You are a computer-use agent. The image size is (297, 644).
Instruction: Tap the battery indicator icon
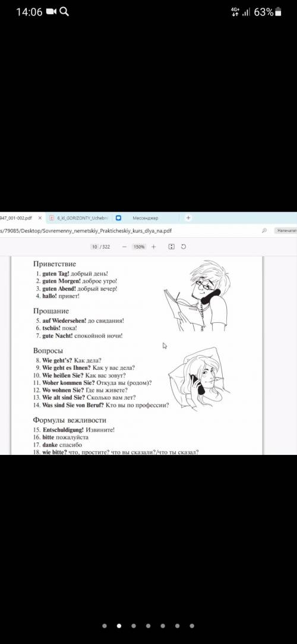click(278, 12)
